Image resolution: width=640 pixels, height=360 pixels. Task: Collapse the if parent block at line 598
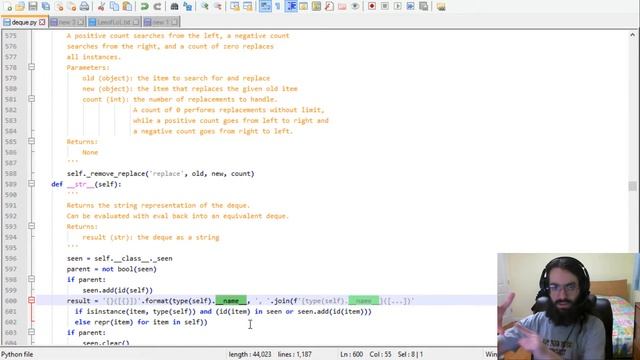pyautogui.click(x=31, y=279)
